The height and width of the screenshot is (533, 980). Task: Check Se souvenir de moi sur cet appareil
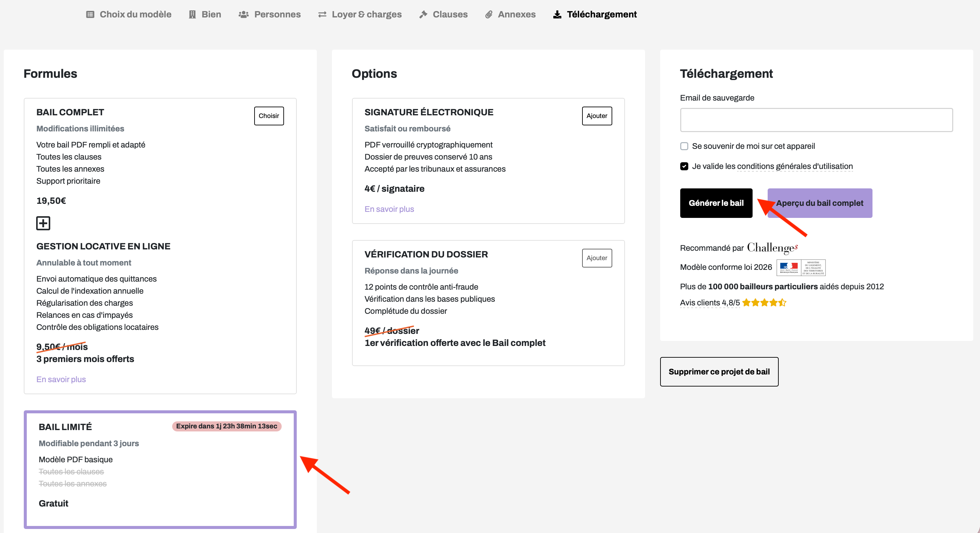(x=684, y=146)
